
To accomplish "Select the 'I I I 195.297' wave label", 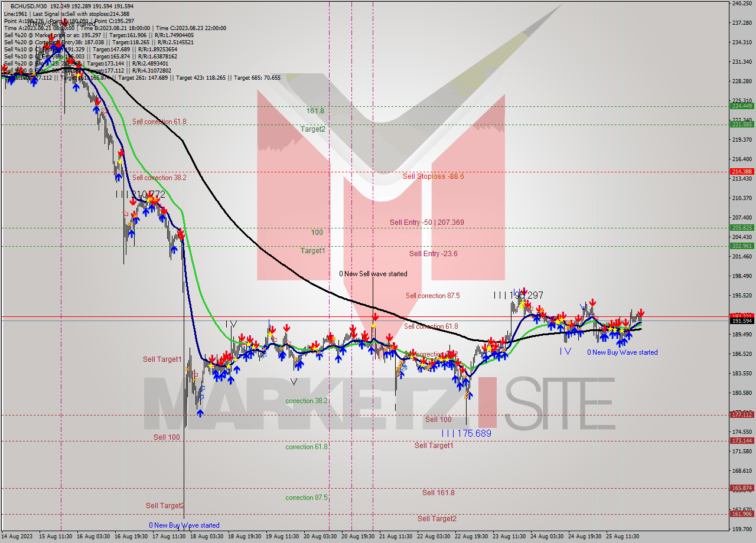I will click(518, 295).
